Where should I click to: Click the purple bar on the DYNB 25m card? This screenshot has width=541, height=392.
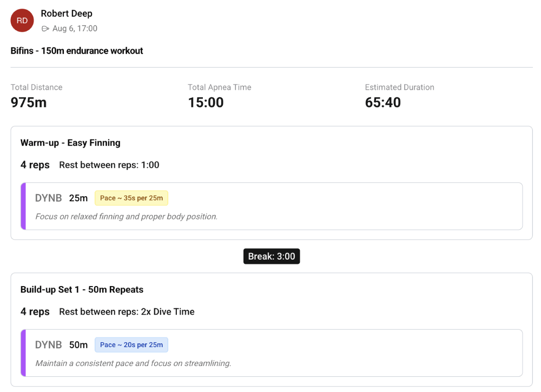(x=23, y=206)
